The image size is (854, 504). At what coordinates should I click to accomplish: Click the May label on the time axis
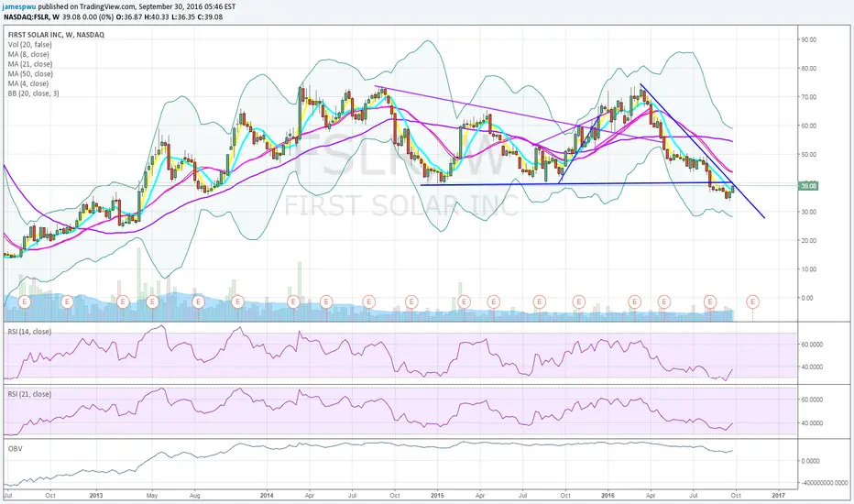pyautogui.click(x=152, y=495)
